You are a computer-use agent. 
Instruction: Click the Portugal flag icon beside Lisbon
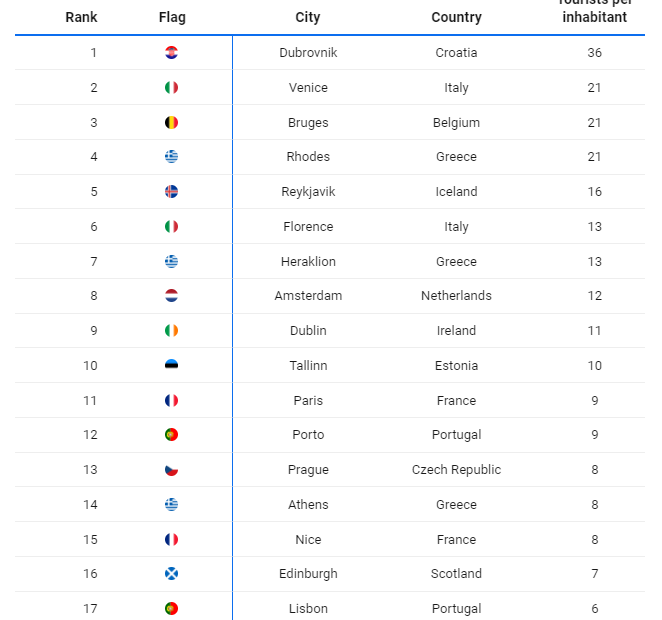coord(172,609)
